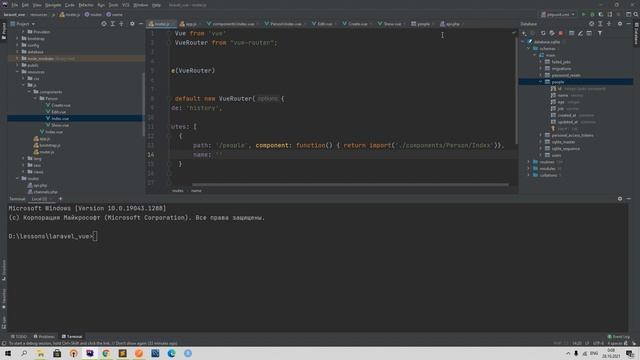Click the Debug bug icon in toolbar
640x360 pixels.
[x=592, y=14]
